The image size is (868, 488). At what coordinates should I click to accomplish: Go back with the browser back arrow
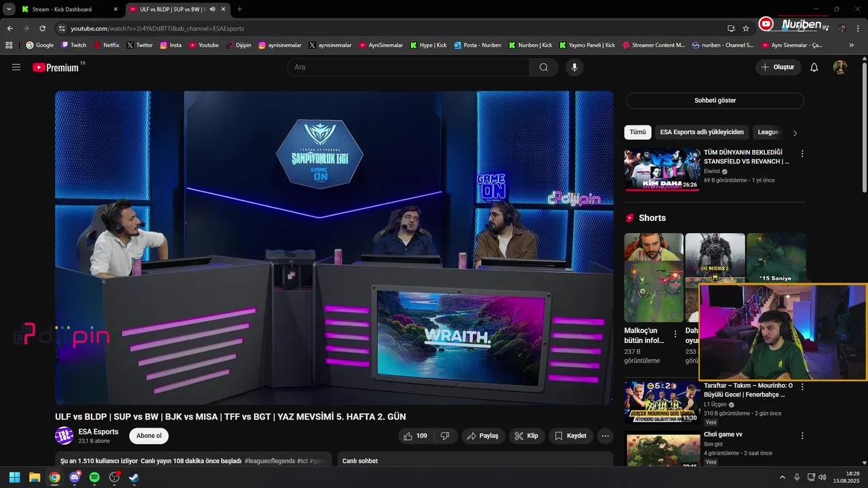pos(9,28)
